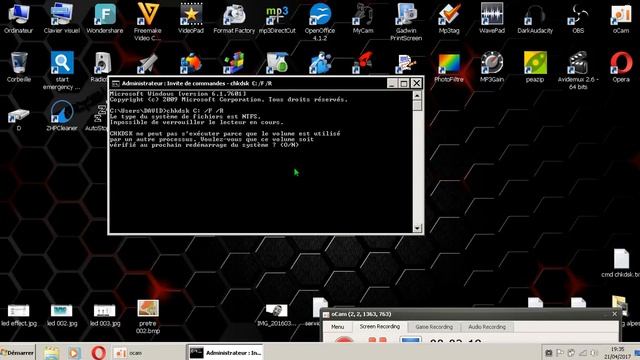Screen dimensions: 640x360
Task: Switch to Screen Recording tab in oCam
Action: 380,327
